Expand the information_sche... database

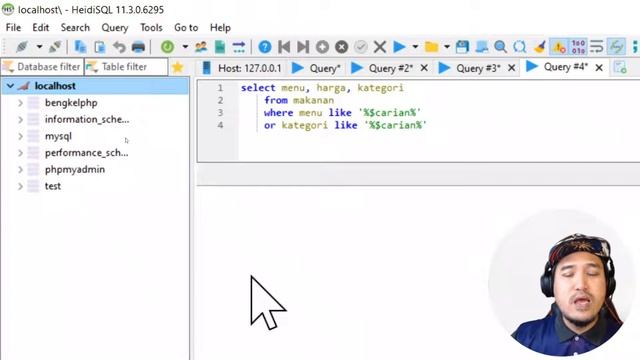20,120
